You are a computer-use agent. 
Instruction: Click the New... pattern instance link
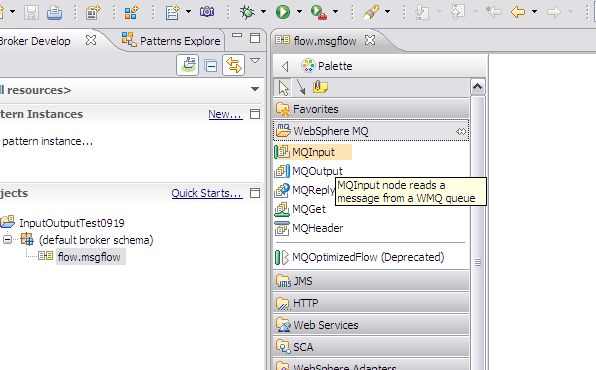pos(225,114)
